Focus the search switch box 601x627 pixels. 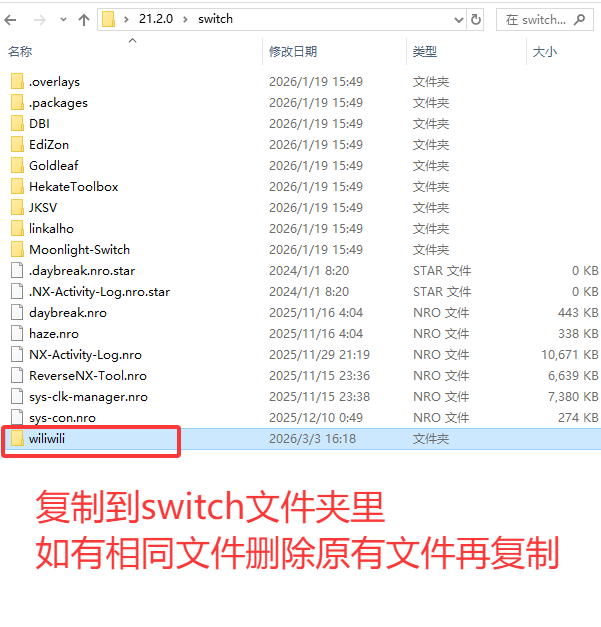tap(545, 20)
